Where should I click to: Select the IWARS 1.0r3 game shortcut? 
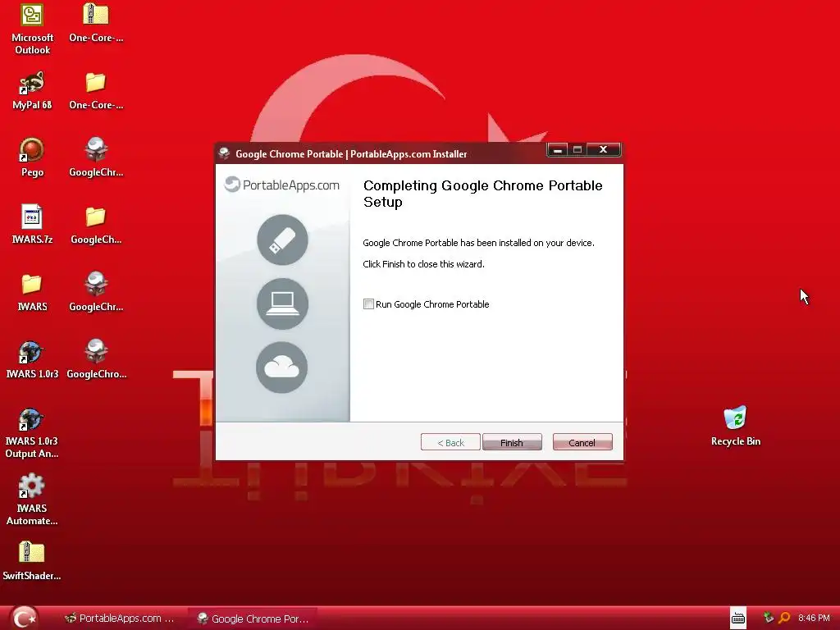pyautogui.click(x=32, y=359)
